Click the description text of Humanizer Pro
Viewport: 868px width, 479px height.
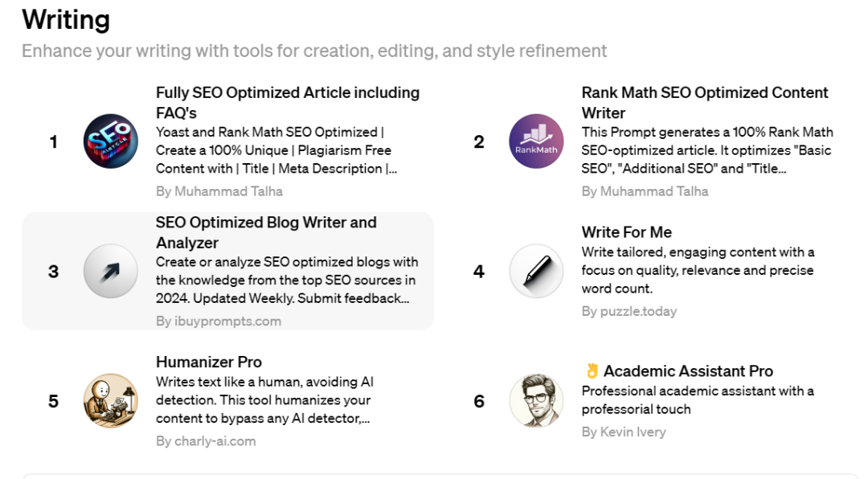(264, 399)
